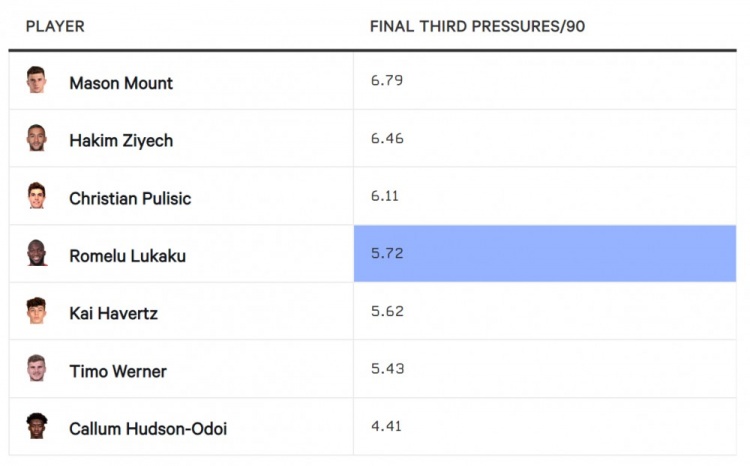
Task: Click the 5.43 value for Werner
Action: (x=387, y=368)
